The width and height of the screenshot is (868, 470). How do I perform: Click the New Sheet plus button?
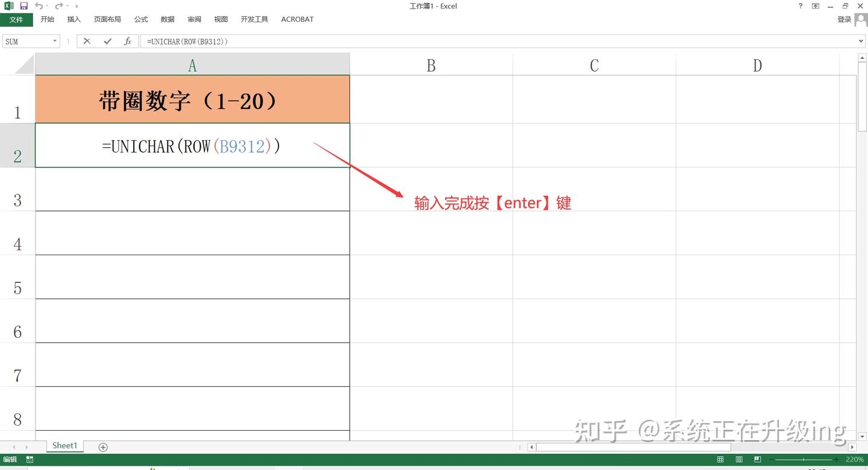[102, 446]
